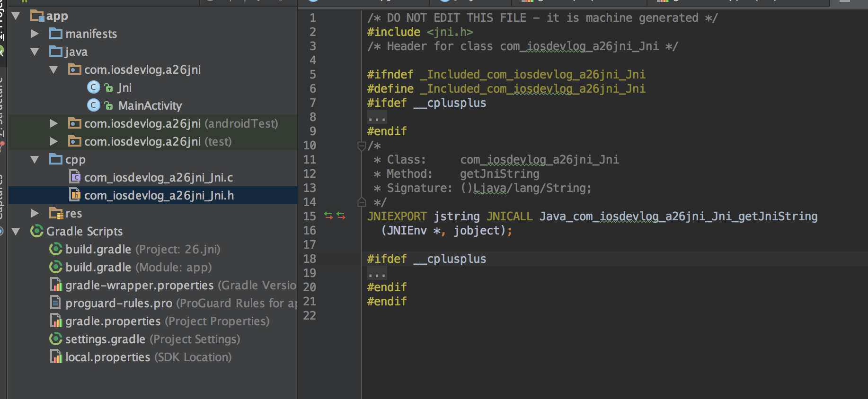Open com_iosdevlog_a26jni_Jni.c file
868x399 pixels.
(159, 178)
